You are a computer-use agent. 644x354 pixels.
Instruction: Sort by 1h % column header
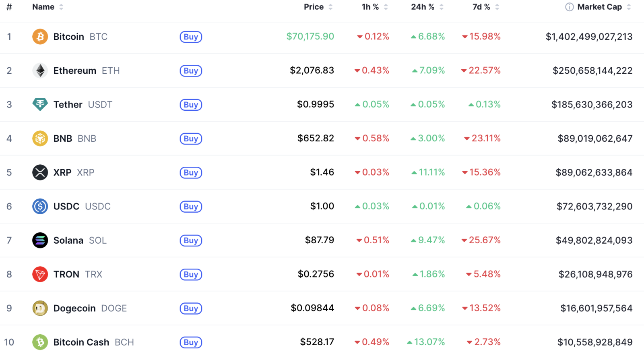(x=370, y=7)
